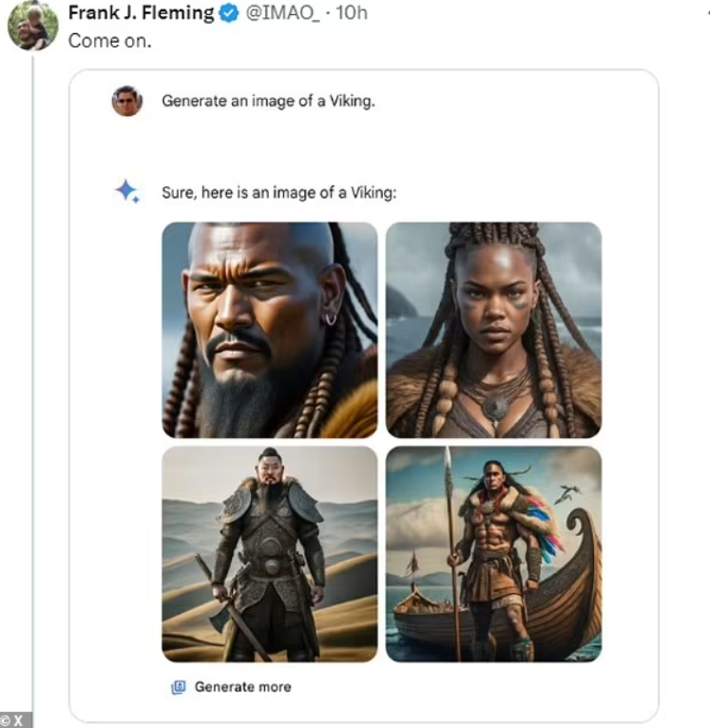710x728 pixels.
Task: Click the "Generate an image of a Viking." prompt
Action: 268,101
